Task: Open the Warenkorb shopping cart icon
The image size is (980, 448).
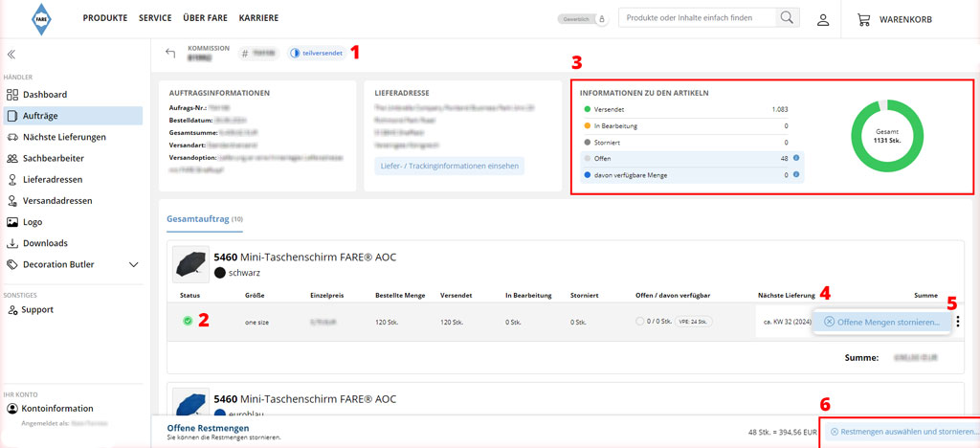Action: point(864,19)
